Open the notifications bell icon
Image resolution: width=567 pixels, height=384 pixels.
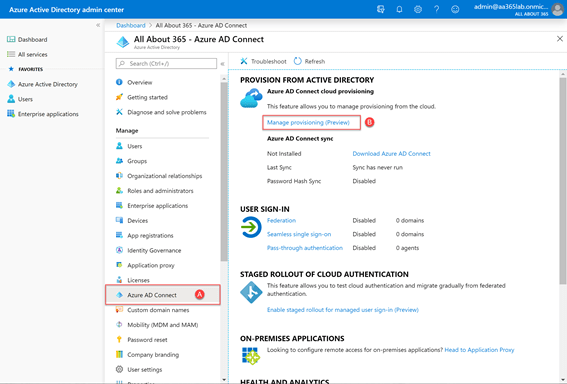(x=399, y=9)
